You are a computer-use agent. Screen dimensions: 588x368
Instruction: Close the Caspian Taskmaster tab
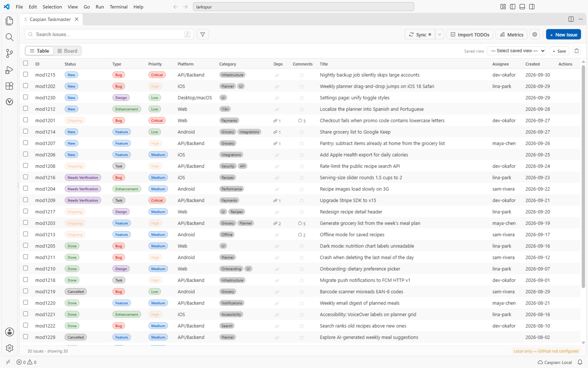[77, 19]
